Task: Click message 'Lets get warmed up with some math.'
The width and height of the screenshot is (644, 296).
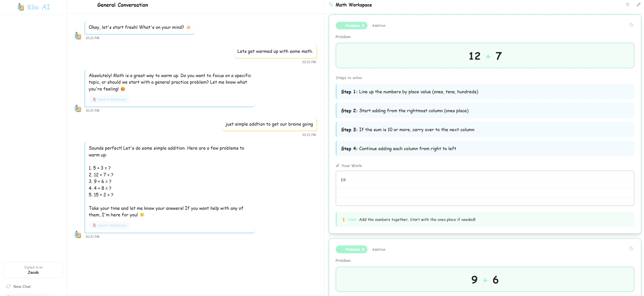Action: 275,51
